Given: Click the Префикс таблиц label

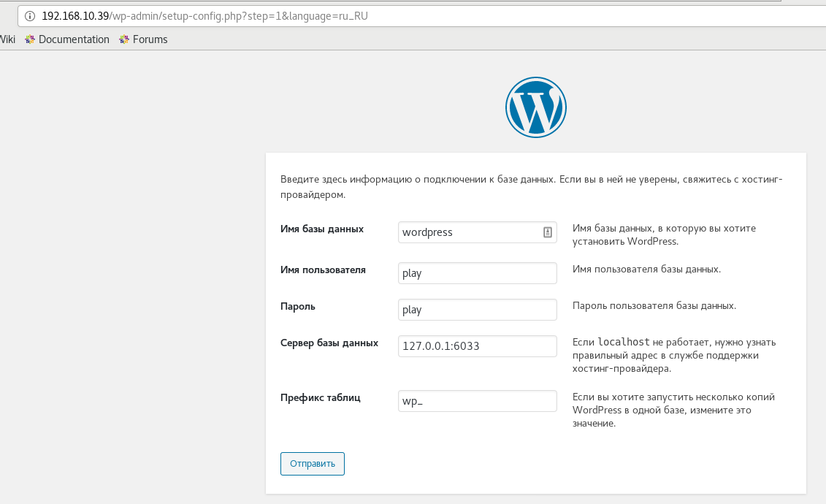Looking at the screenshot, I should (321, 397).
